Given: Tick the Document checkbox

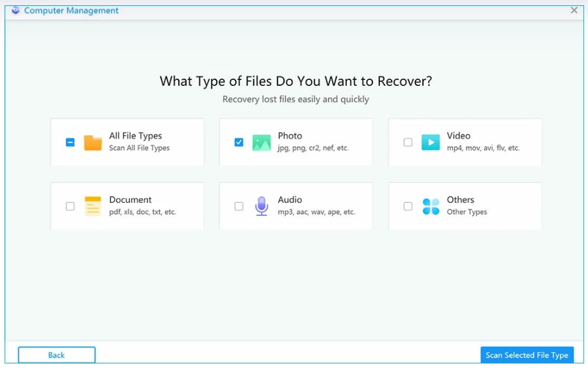Looking at the screenshot, I should (x=70, y=206).
